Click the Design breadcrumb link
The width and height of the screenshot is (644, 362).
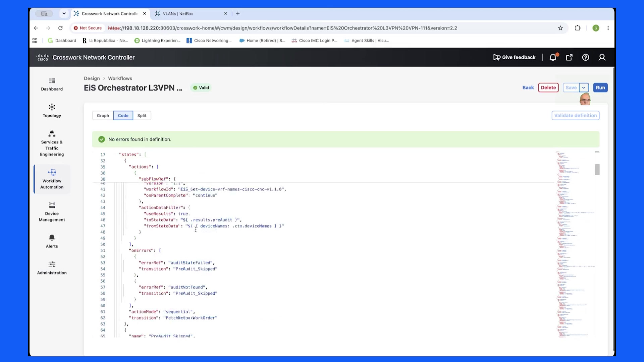92,78
